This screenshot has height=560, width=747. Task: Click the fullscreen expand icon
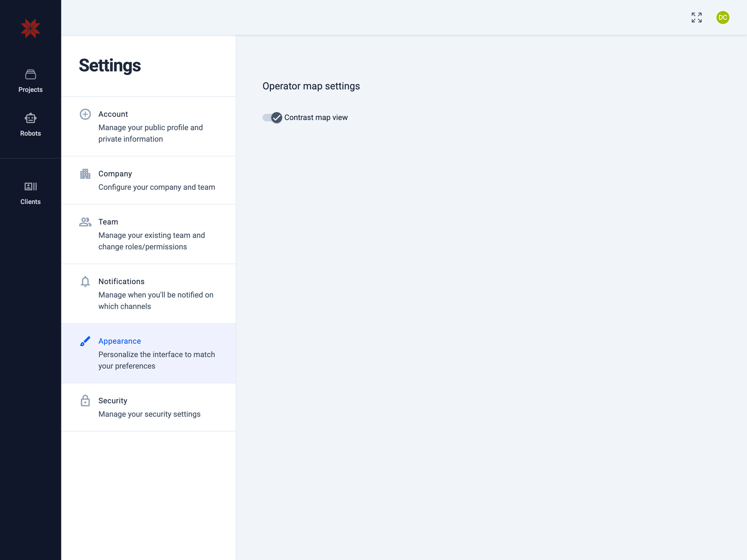(x=696, y=17)
